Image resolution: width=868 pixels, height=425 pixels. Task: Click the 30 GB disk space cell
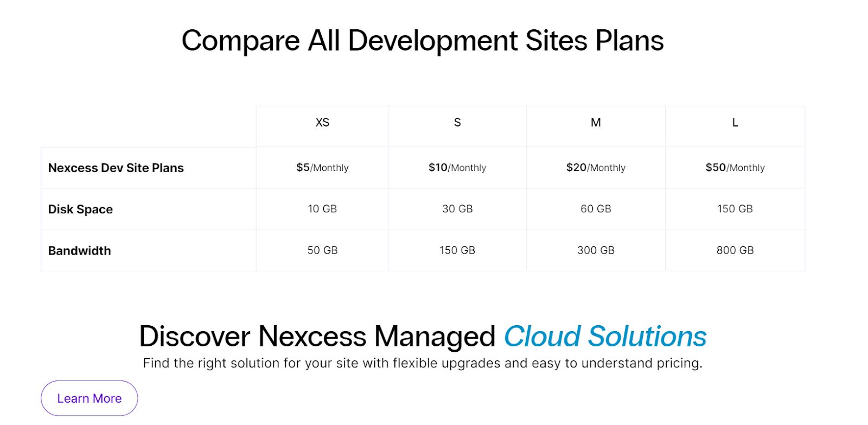[457, 209]
